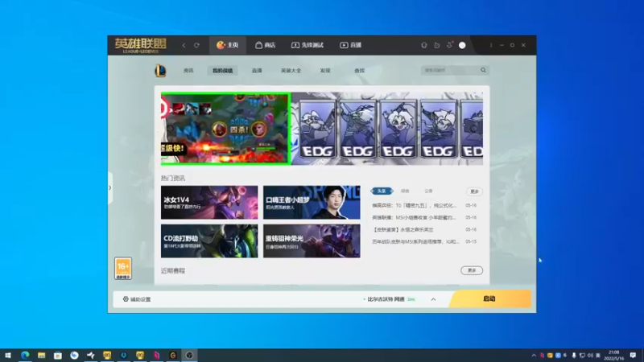
Task: Click the notification icon with red dot
Action: point(450,45)
